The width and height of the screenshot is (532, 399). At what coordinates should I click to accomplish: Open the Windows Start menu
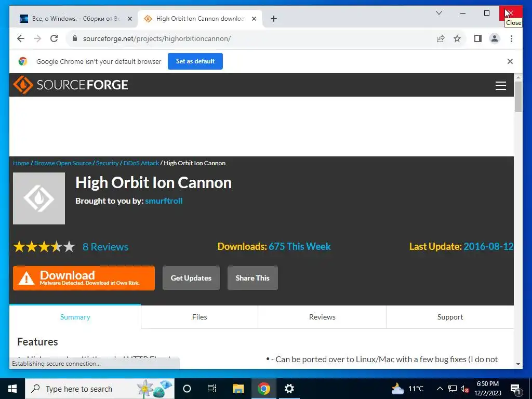click(x=12, y=389)
